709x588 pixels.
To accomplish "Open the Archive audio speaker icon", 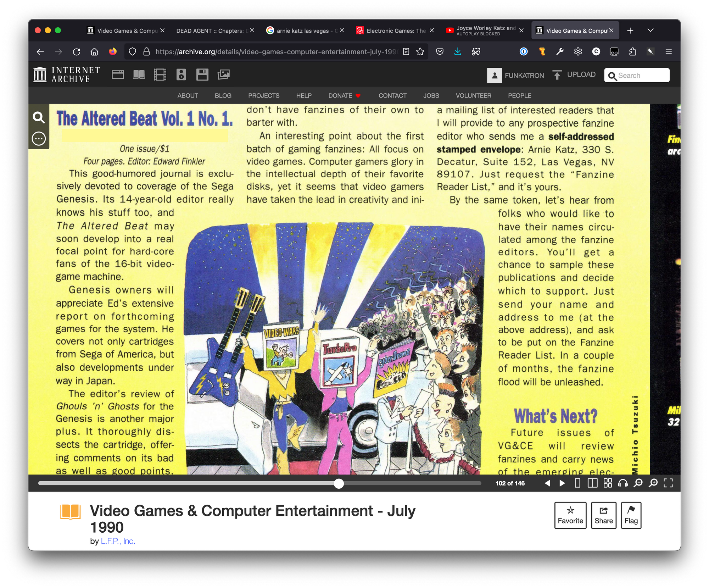I will [x=181, y=75].
